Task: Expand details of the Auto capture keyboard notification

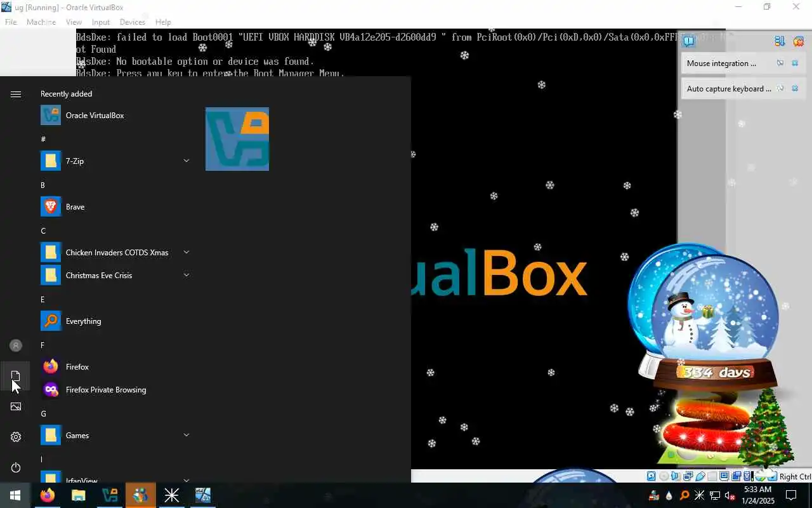Action: point(780,88)
